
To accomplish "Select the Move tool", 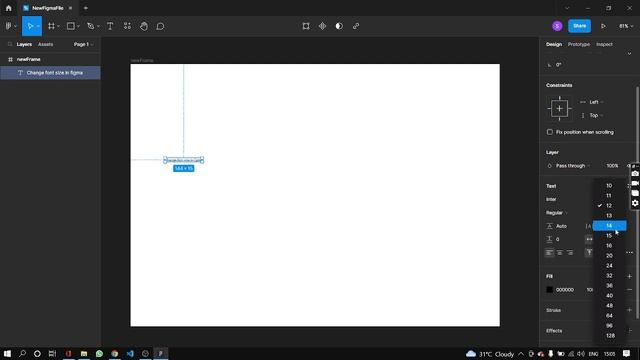I will pos(30,26).
